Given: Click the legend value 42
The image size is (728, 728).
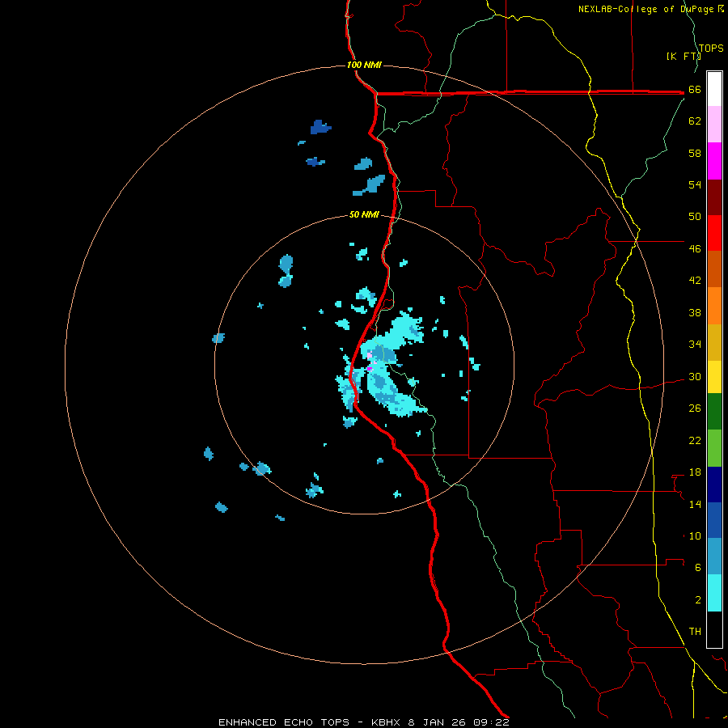Looking at the screenshot, I should (x=695, y=281).
